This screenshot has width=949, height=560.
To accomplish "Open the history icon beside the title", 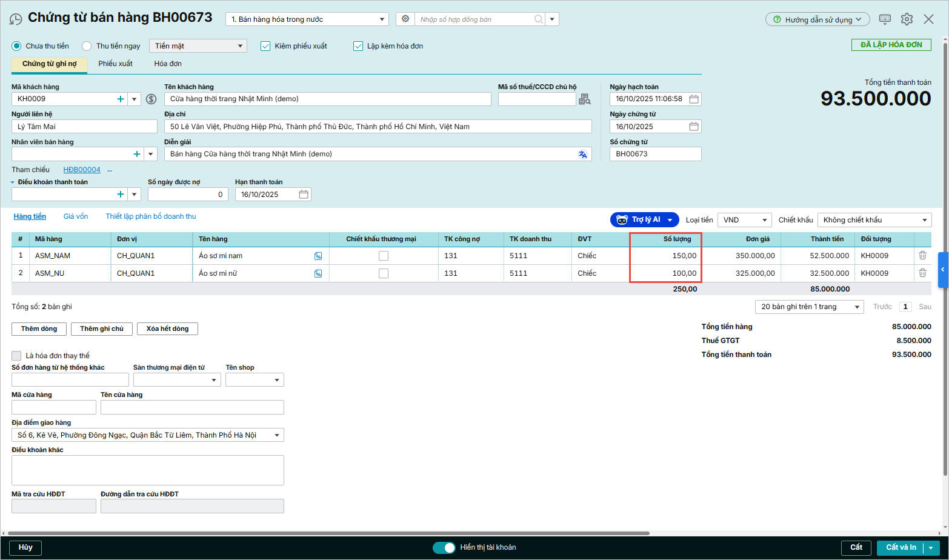I will tap(16, 19).
